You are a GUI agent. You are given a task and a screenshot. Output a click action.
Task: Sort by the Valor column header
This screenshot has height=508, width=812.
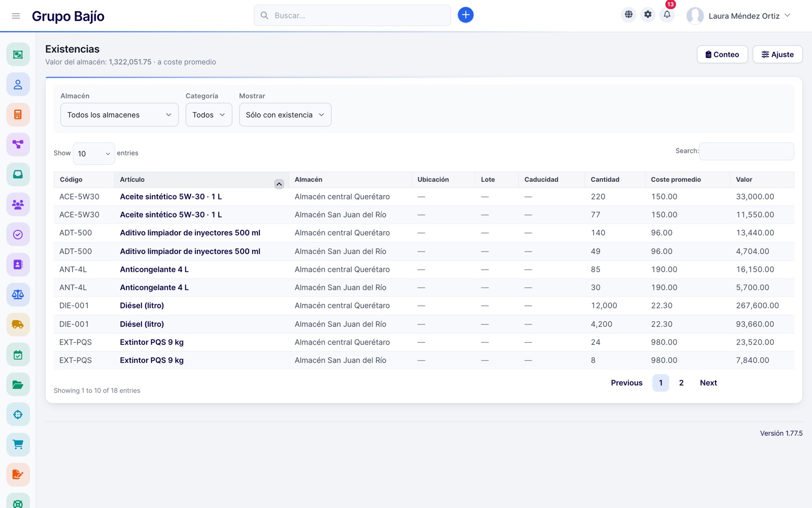click(762, 180)
